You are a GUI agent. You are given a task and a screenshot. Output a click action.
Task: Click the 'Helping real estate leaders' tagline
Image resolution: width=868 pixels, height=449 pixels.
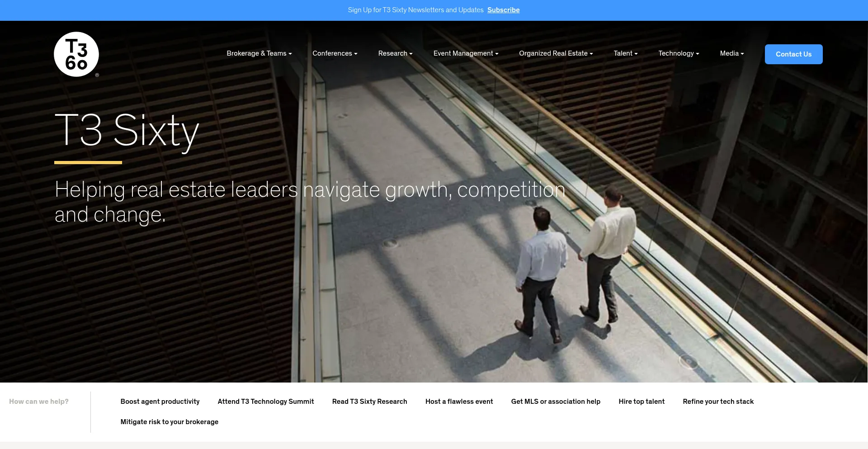pos(310,202)
